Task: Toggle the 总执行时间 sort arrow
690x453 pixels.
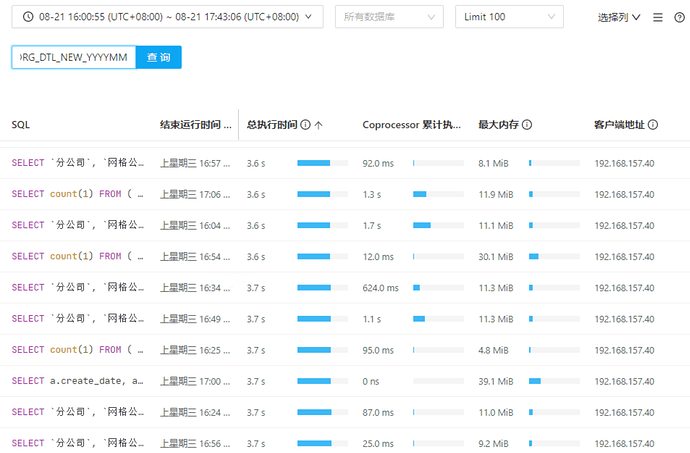Action: (319, 125)
